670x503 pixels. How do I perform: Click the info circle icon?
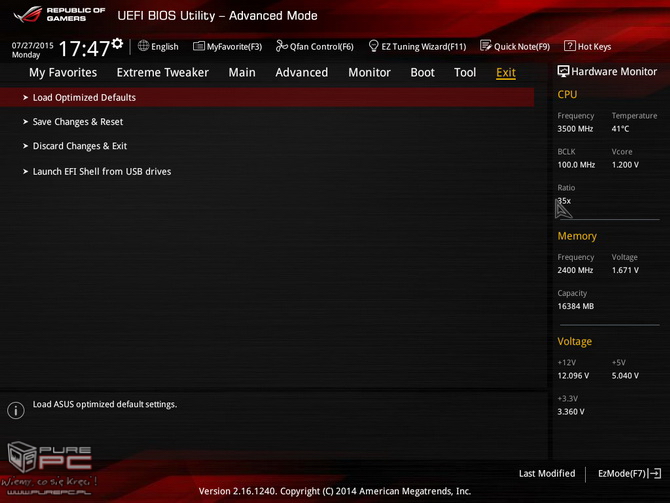point(16,410)
